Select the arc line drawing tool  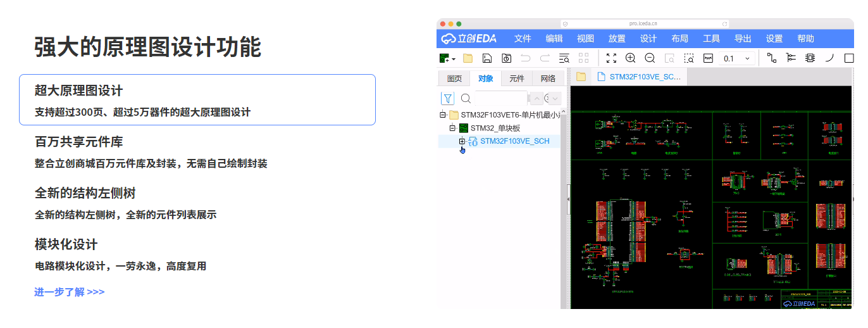point(830,58)
